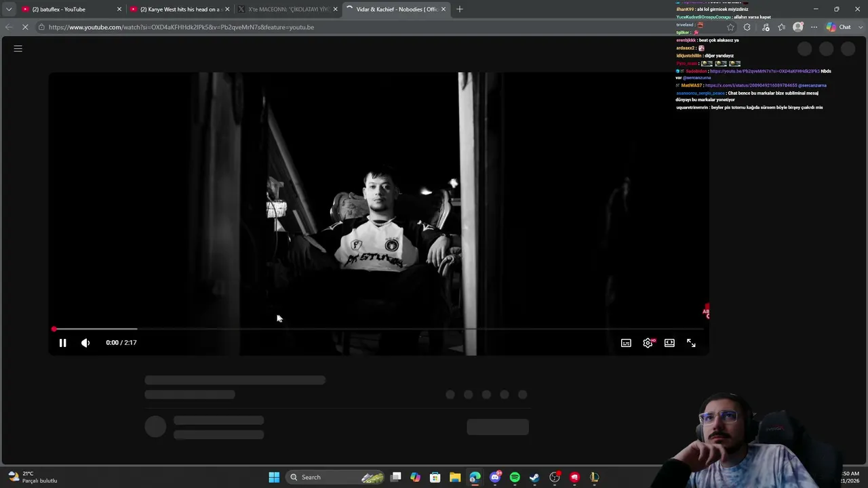The image size is (868, 488).
Task: Open the Windows Start menu
Action: point(274,477)
